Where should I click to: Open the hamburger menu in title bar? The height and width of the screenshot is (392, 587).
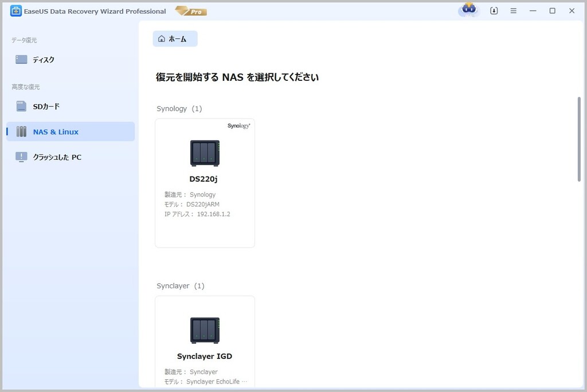(513, 11)
